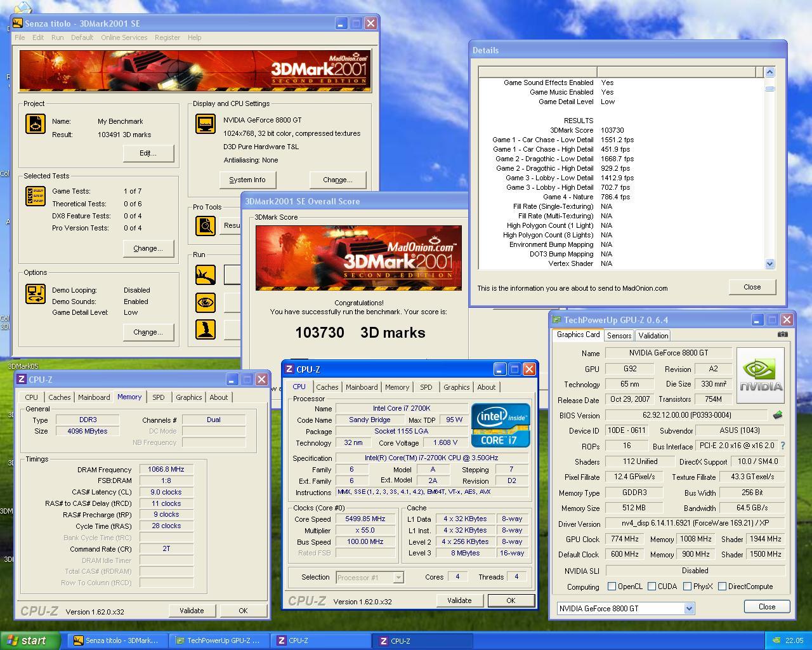Enable the PhysX checkbox in GPU-Z
The image size is (812, 650).
pyautogui.click(x=687, y=587)
